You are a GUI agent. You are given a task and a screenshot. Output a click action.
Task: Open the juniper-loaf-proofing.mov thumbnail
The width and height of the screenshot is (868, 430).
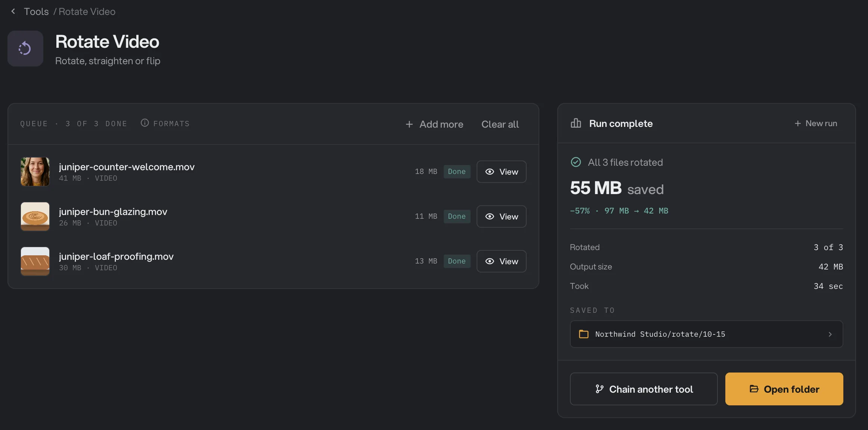(35, 261)
